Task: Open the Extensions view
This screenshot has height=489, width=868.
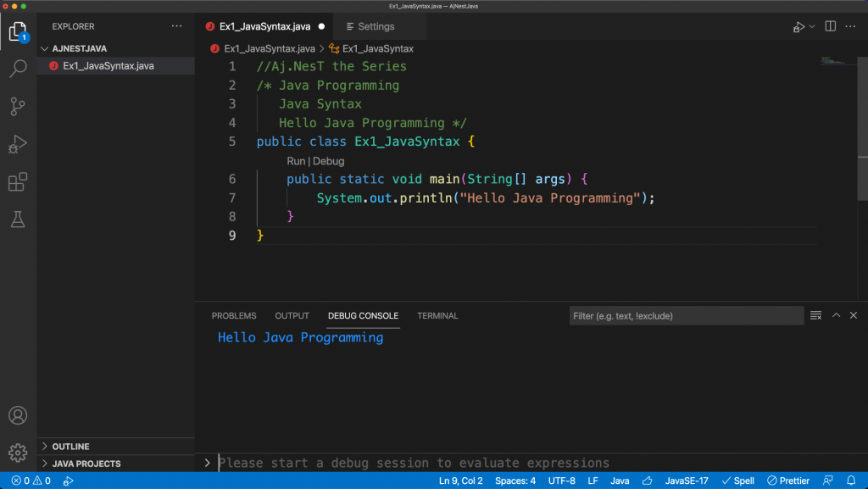Action: click(18, 181)
